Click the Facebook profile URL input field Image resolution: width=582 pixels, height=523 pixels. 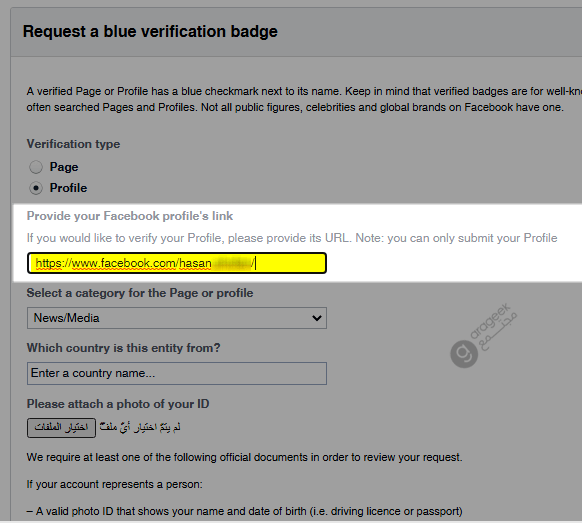tap(177, 263)
